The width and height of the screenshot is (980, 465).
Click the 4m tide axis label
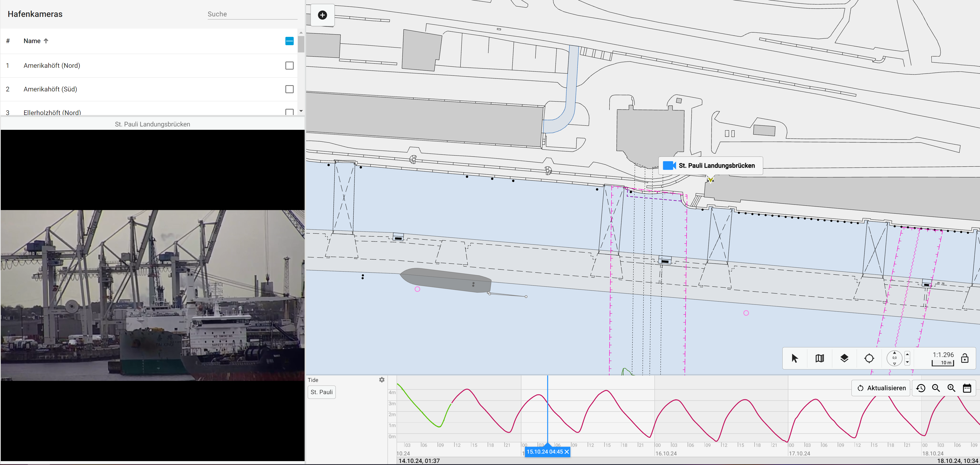tap(392, 392)
